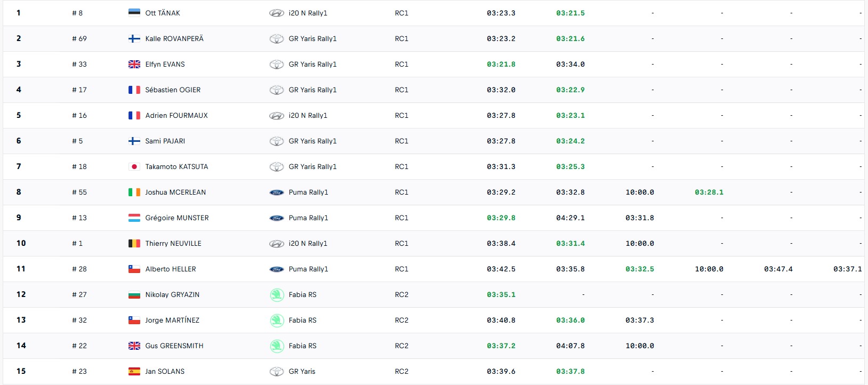Open driver Sébastien OGIER's name
The image size is (868, 385).
173,90
